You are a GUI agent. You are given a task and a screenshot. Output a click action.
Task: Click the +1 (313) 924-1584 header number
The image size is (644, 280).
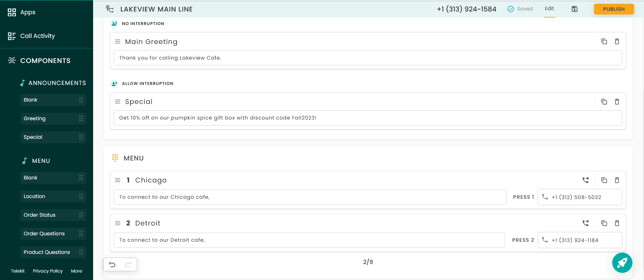467,9
